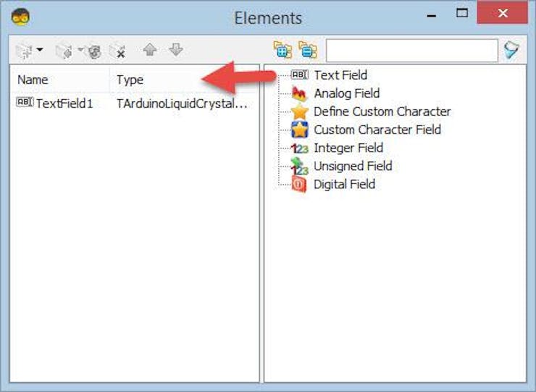
Task: Click the collapse all tree toolbar icon
Action: click(308, 50)
